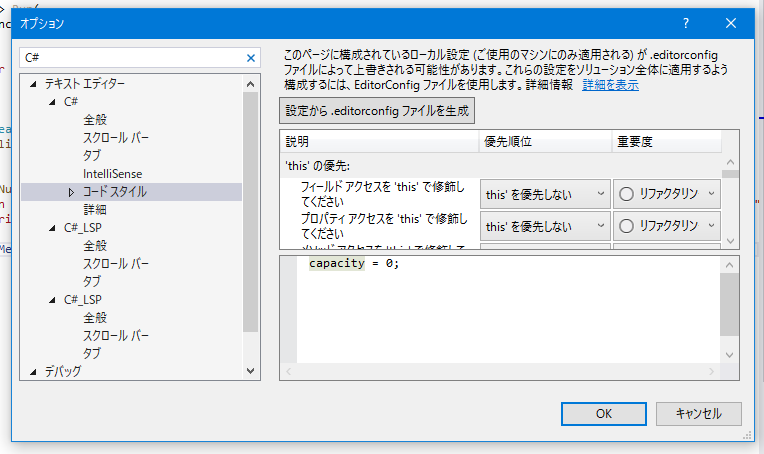Open severity dropdown for フィールド アクセス row
764x454 pixels.
click(x=667, y=194)
